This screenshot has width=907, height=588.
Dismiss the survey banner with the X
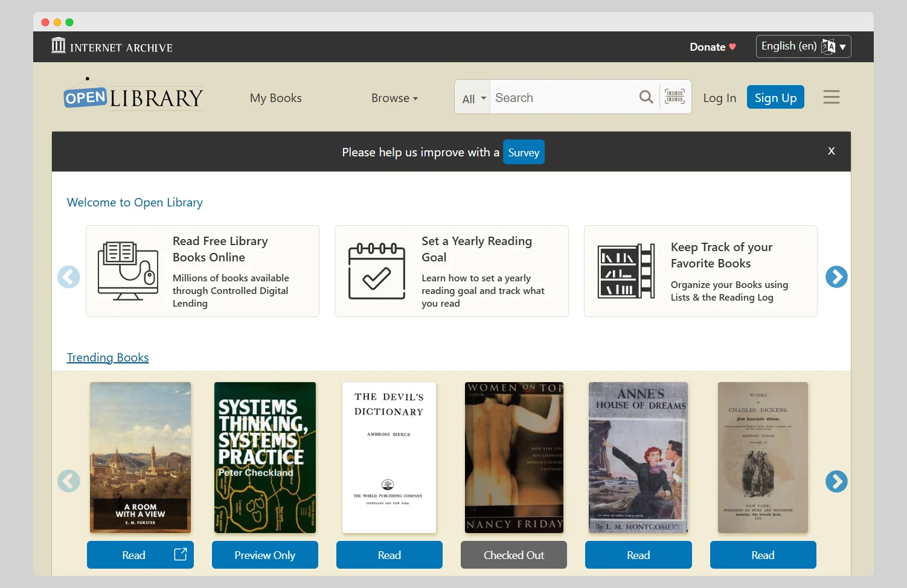coord(831,151)
